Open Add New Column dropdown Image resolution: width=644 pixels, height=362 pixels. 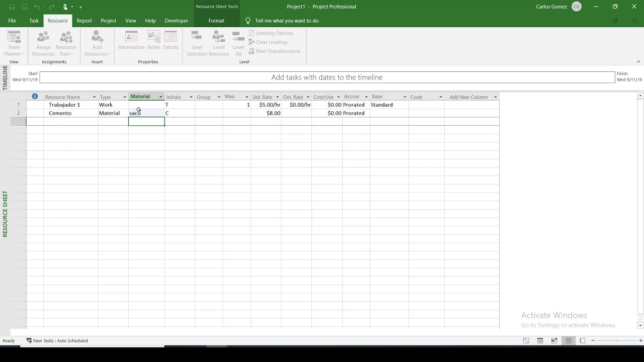(x=495, y=97)
